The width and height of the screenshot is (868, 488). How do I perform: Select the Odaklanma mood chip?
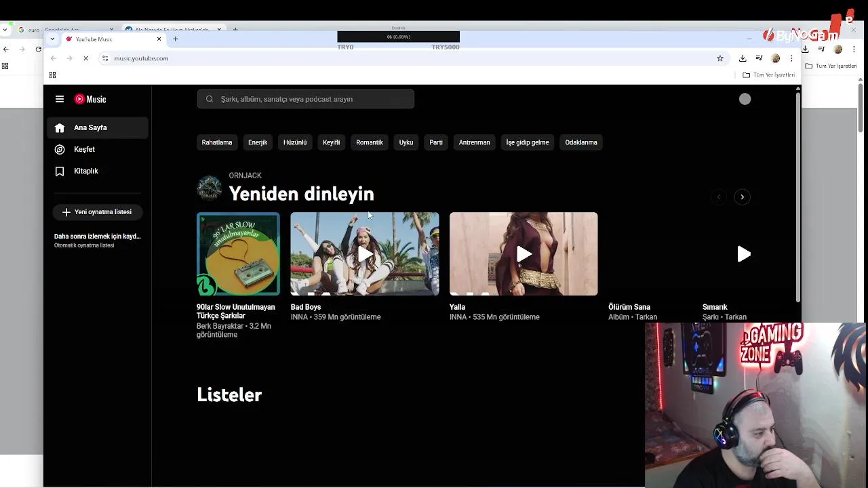pyautogui.click(x=581, y=142)
